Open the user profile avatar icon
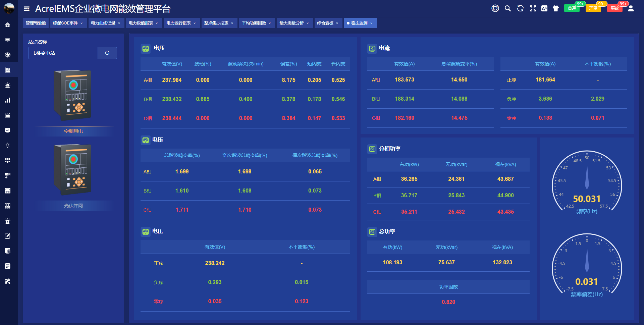The width and height of the screenshot is (644, 325). 631,8
